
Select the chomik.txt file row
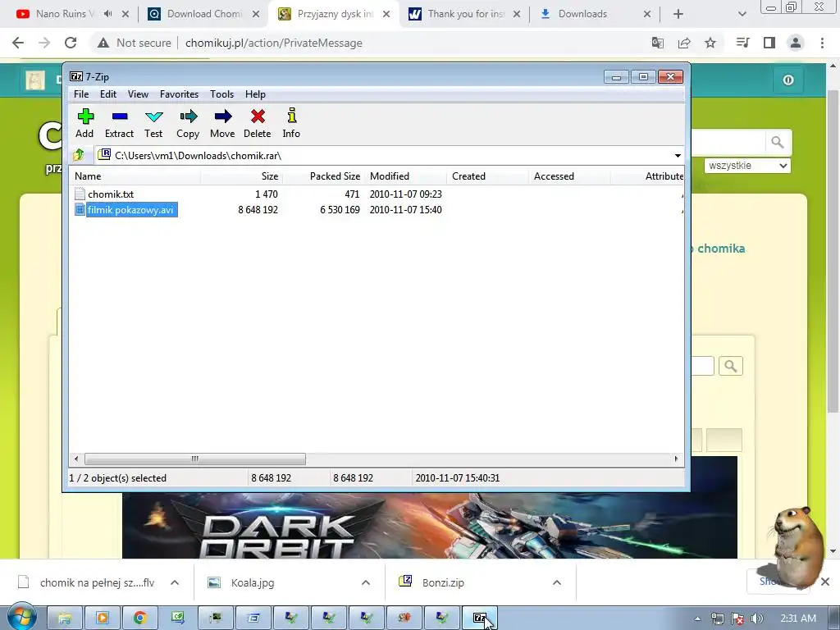tap(376, 194)
